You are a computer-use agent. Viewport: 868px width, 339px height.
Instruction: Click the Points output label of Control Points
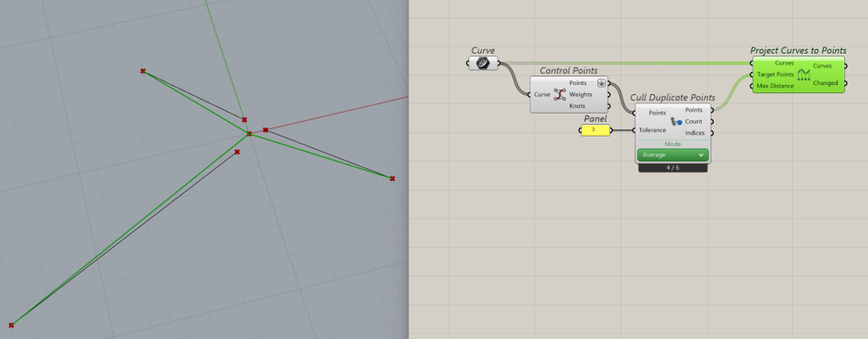tap(578, 83)
